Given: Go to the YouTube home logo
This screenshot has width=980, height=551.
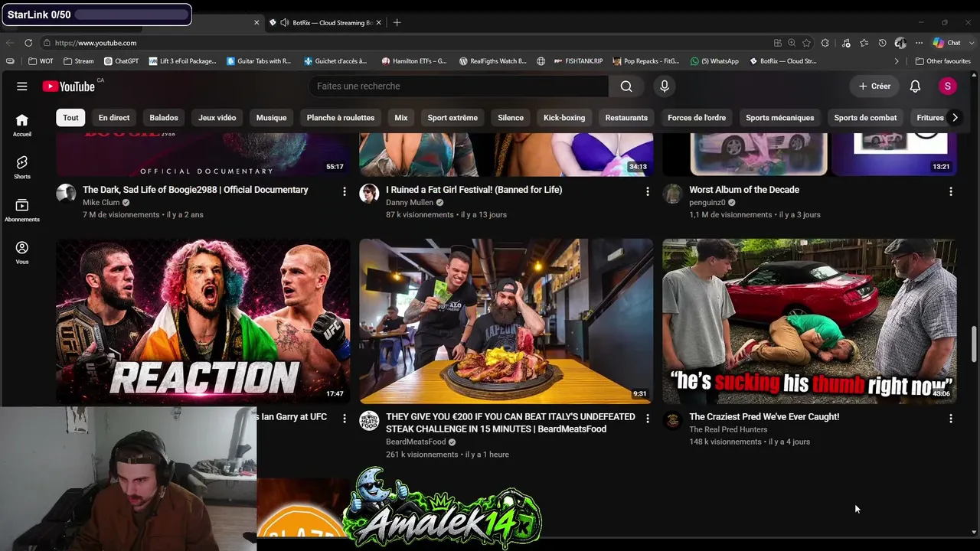Looking at the screenshot, I should click(x=69, y=86).
